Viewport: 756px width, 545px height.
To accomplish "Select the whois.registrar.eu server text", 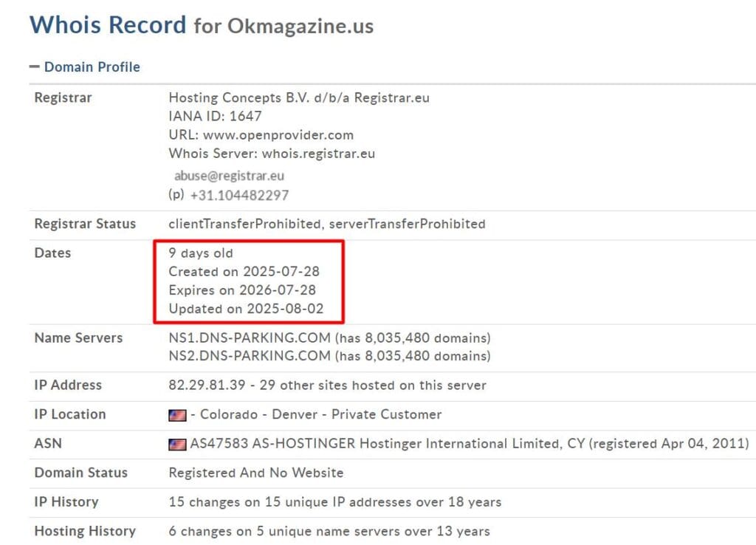I will tap(318, 154).
